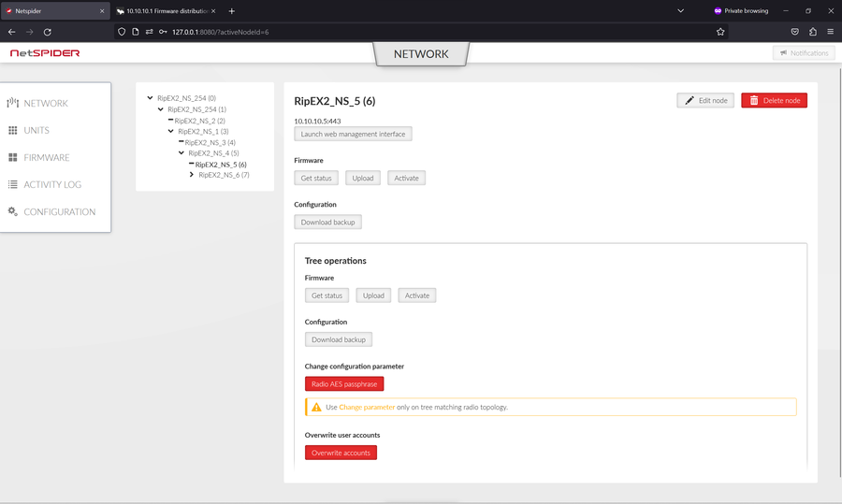The height and width of the screenshot is (504, 842).
Task: Collapse the RipEX2_NS_254 (1) tree node
Action: point(161,109)
